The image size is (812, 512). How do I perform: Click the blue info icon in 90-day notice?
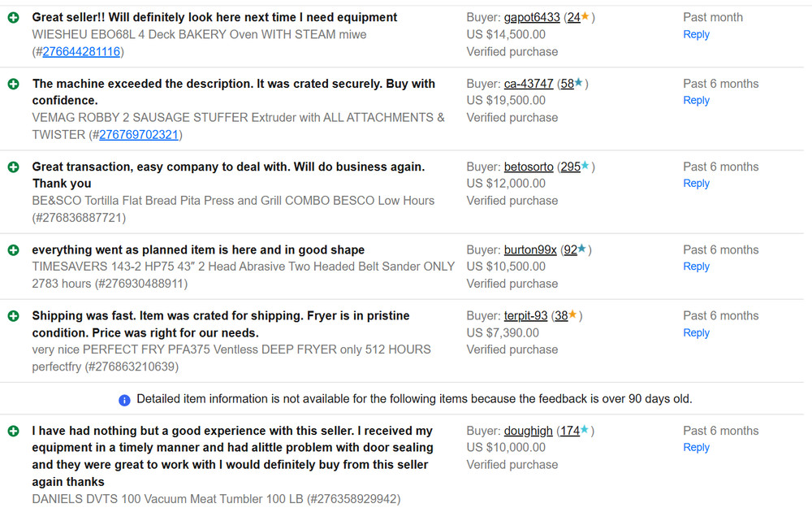(x=124, y=400)
